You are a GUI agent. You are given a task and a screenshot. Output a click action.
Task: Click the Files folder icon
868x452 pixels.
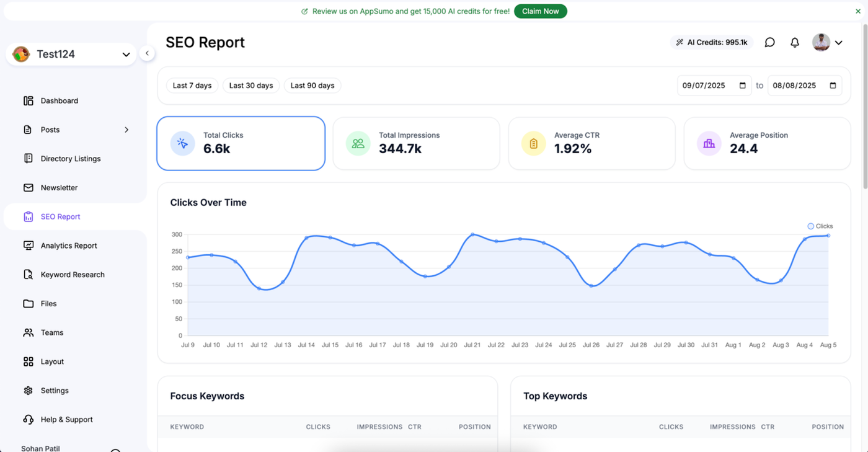pos(29,304)
